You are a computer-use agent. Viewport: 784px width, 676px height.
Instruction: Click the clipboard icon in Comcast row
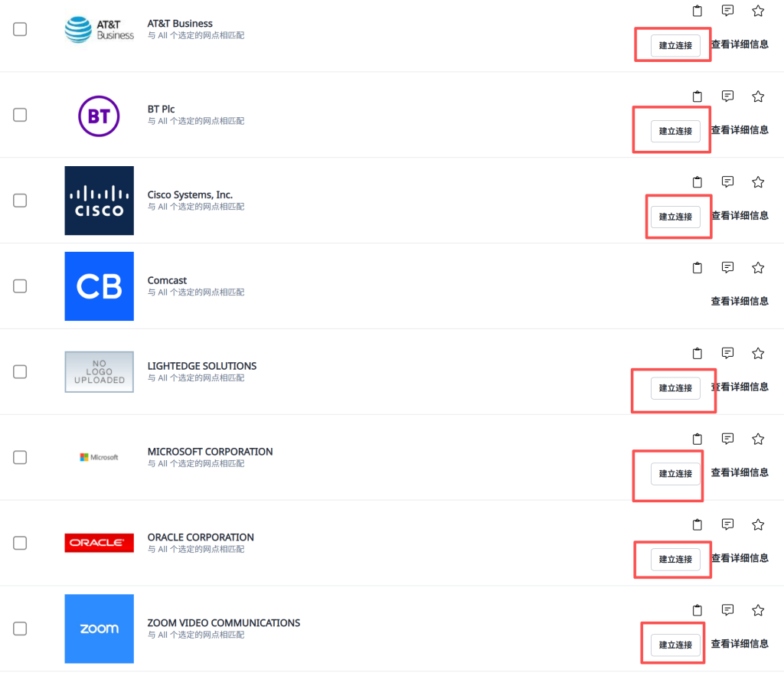tap(697, 268)
